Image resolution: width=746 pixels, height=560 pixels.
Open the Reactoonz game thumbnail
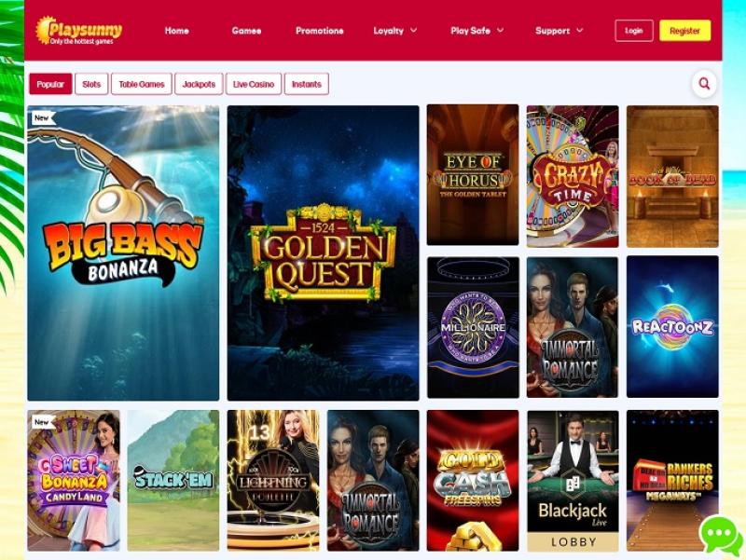672,327
